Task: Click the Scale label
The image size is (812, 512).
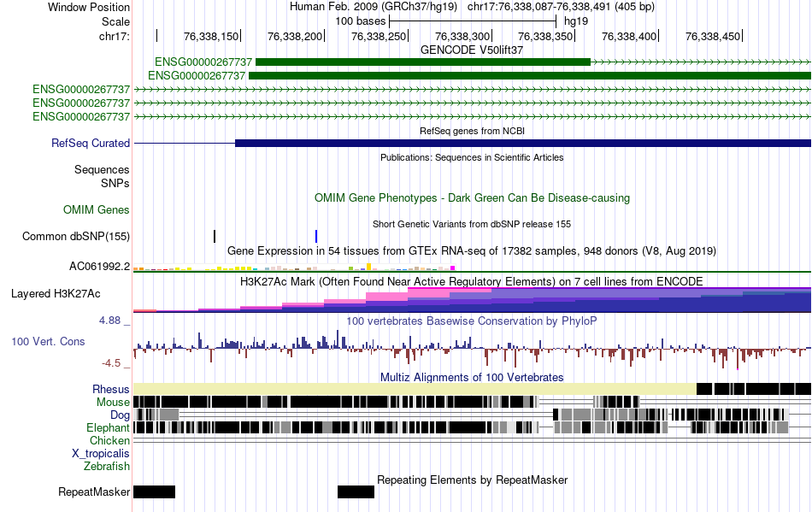Action: tap(115, 21)
